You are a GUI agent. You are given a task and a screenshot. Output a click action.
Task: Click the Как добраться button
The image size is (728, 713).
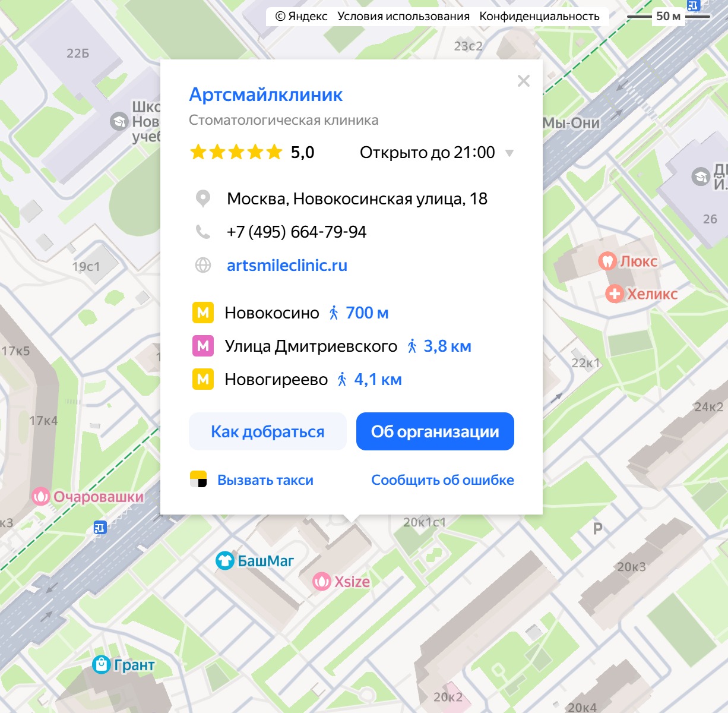(268, 431)
